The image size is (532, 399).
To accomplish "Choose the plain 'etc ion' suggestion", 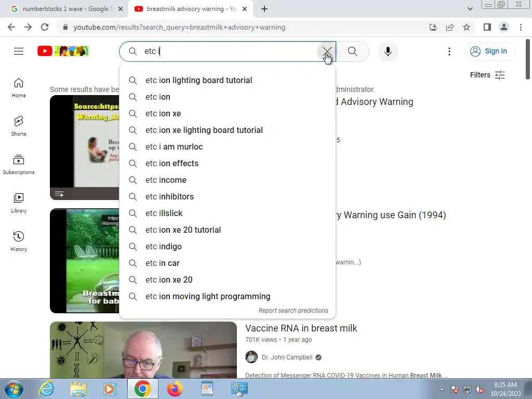I will click(x=228, y=97).
